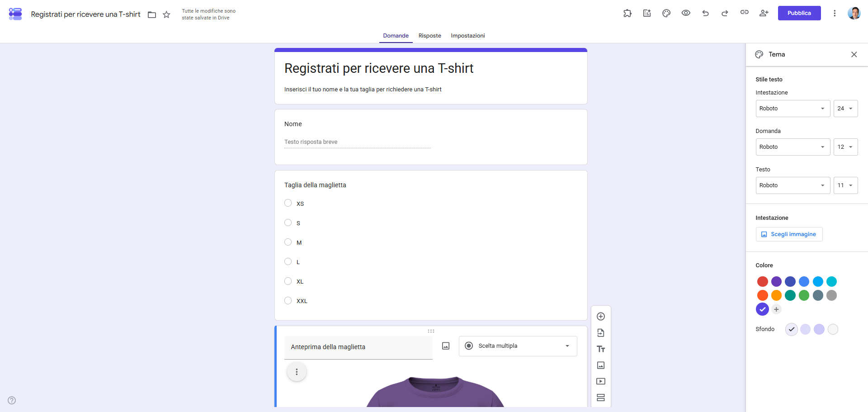This screenshot has height=412, width=868.
Task: Add a video from the floating toolbar
Action: [601, 381]
